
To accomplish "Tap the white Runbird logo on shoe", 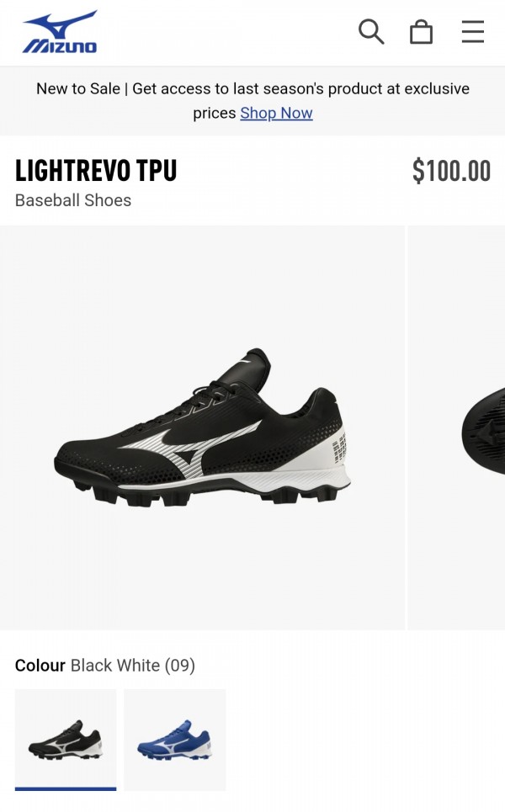I will pos(190,448).
